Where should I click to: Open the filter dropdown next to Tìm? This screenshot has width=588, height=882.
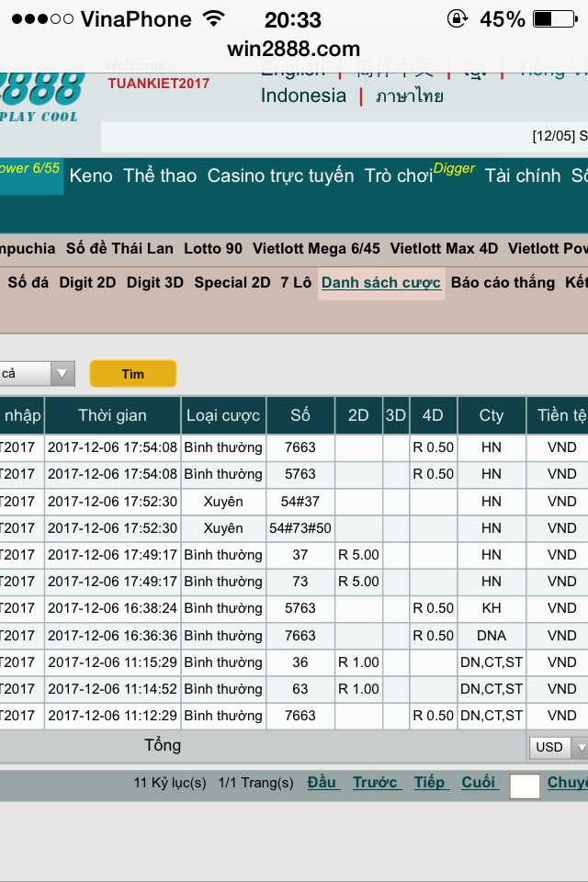point(37,374)
